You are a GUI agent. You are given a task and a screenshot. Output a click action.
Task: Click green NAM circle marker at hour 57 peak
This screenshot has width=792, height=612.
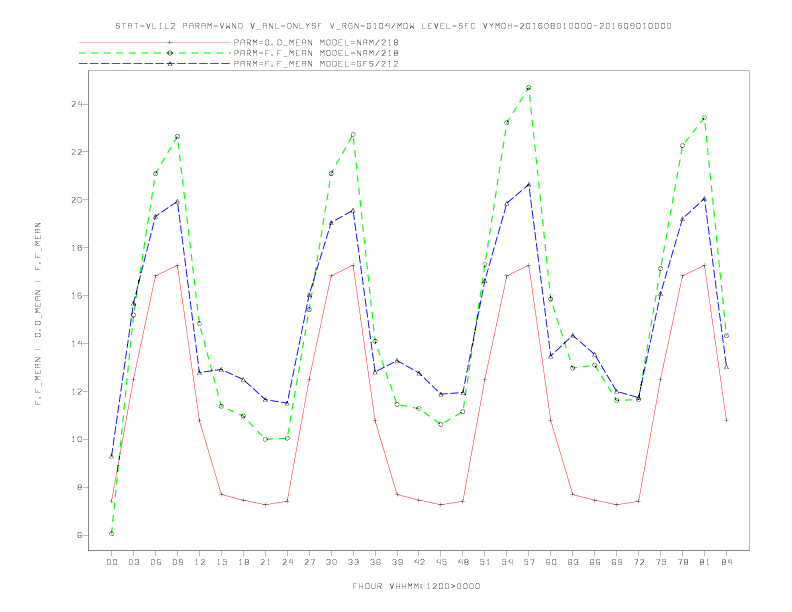529,88
